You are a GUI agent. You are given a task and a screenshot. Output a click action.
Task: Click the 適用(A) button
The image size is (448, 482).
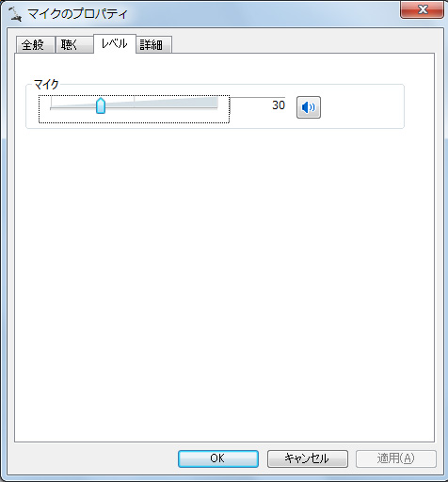click(396, 458)
